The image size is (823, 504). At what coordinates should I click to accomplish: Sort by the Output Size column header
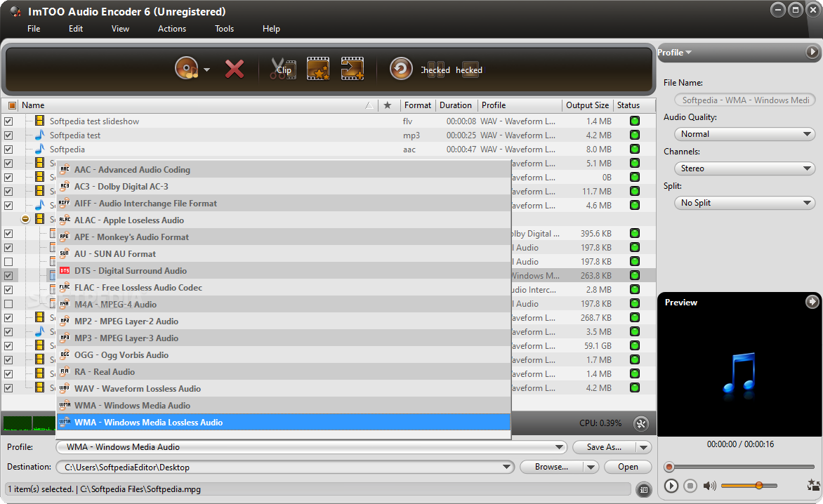[587, 105]
